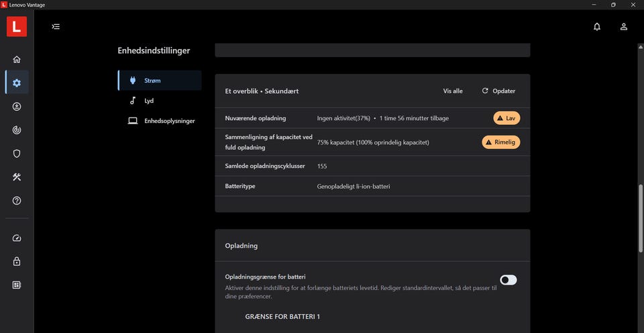Click the Rimelig warning badge
This screenshot has height=333, width=644.
click(500, 142)
